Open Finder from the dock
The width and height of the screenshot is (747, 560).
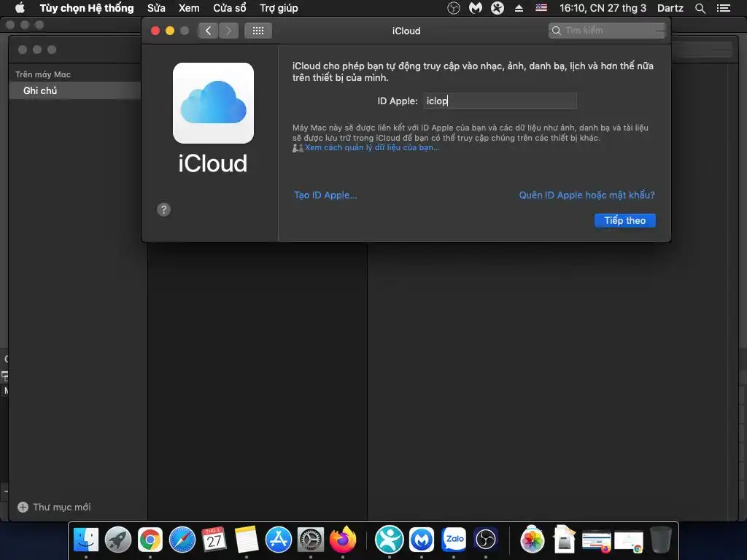tap(86, 540)
